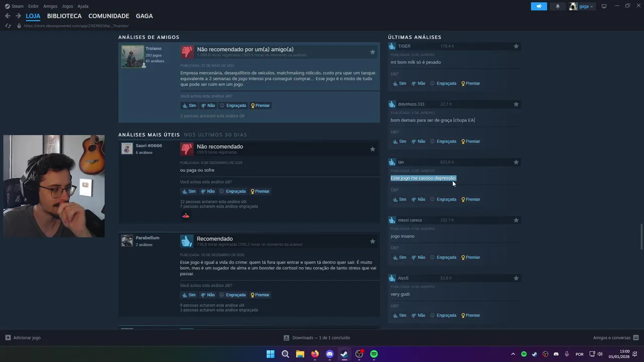Viewport: 644px width, 362px height.
Task: Open the Windows Start button
Action: (270, 354)
